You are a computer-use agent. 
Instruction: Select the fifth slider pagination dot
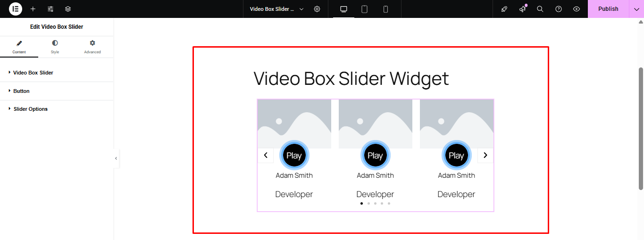(x=389, y=204)
